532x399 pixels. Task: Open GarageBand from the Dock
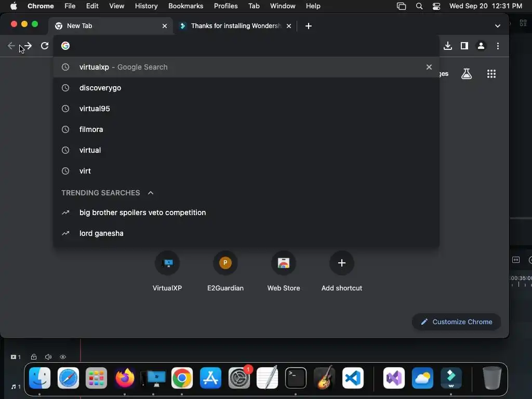point(324,378)
